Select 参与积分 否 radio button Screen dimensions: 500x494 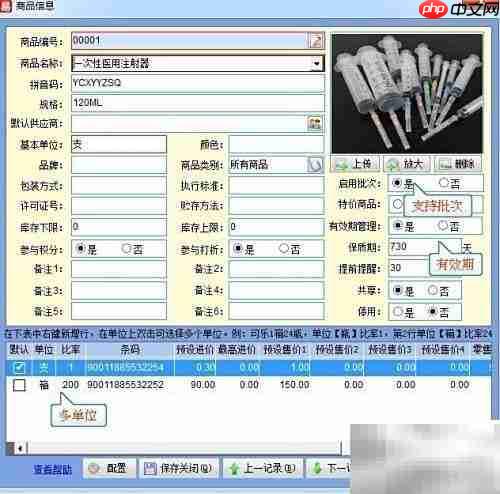coord(127,248)
